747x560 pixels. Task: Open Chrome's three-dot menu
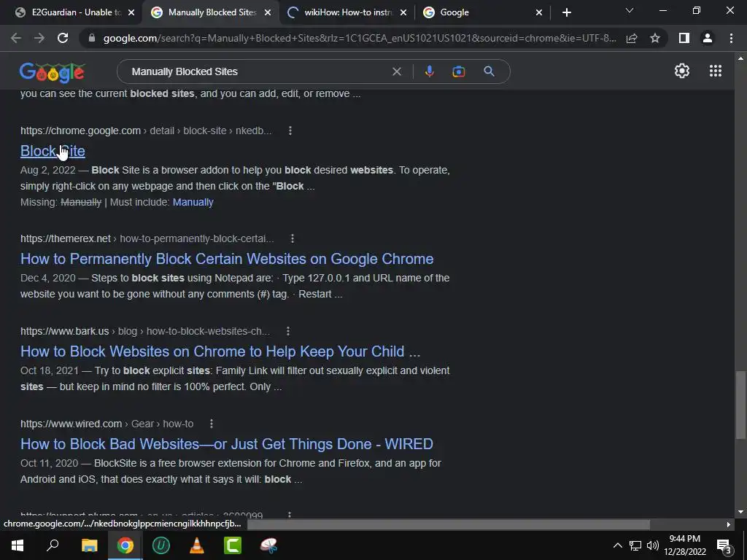point(731,38)
